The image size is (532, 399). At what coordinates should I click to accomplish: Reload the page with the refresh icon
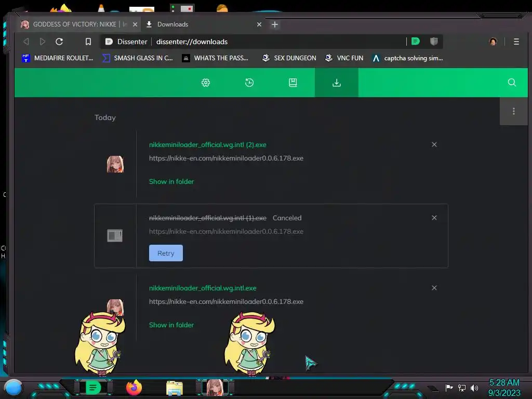[59, 42]
